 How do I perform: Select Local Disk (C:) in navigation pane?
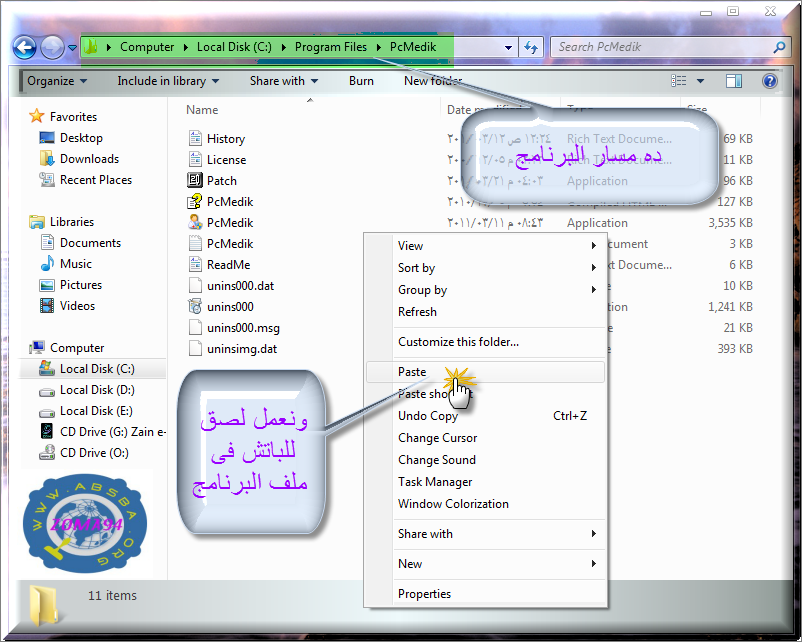coord(93,369)
